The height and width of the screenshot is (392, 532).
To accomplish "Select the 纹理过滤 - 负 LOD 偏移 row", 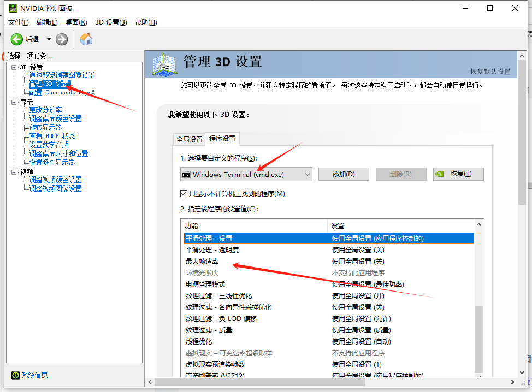I will [328, 319].
